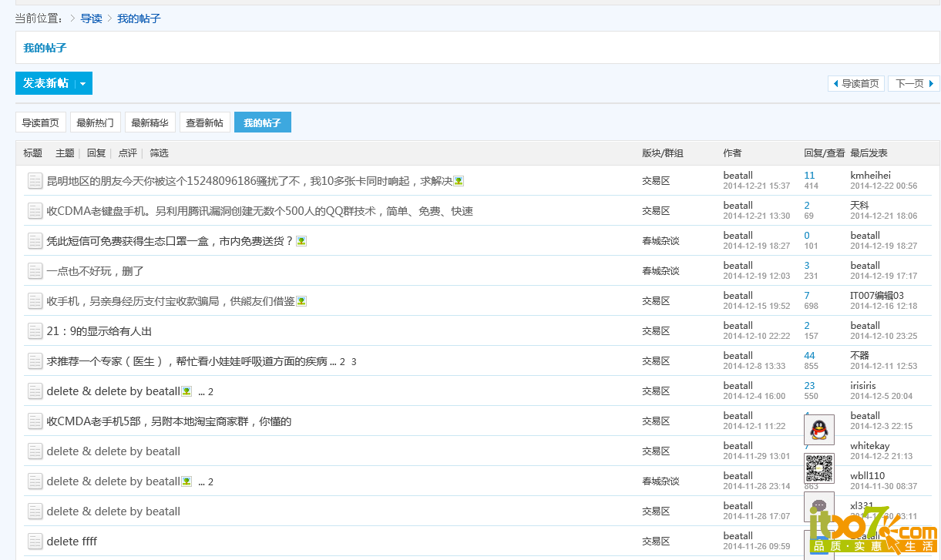This screenshot has width=941, height=560.
Task: Select the highlighted 我的帖子 tab
Action: (263, 122)
